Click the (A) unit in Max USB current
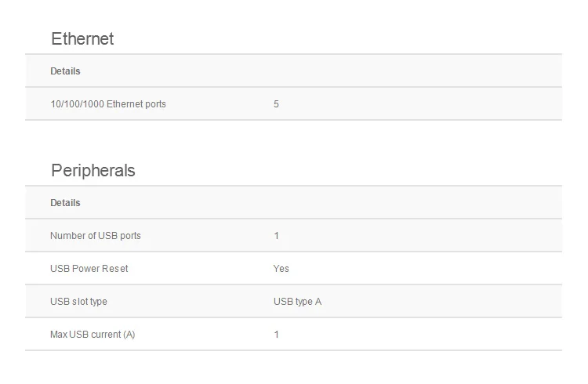588x384 pixels. 129,335
